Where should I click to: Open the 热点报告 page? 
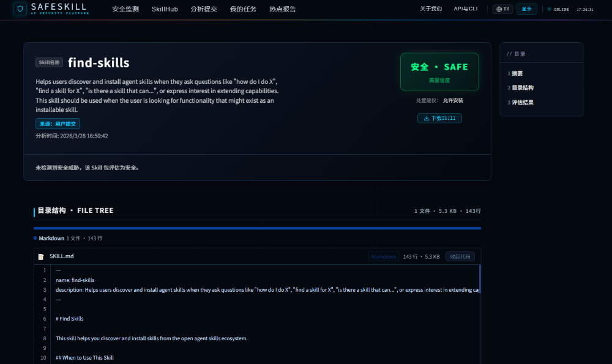[283, 9]
